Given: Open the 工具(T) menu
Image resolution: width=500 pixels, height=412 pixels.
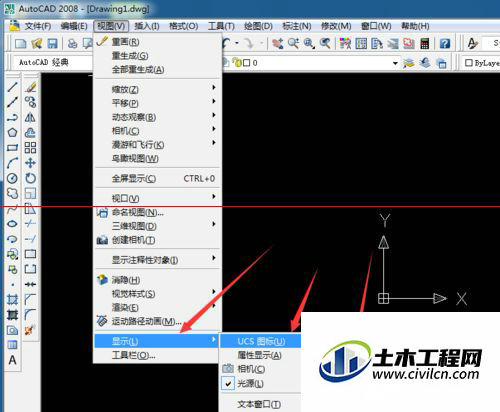Looking at the screenshot, I should click(221, 26).
